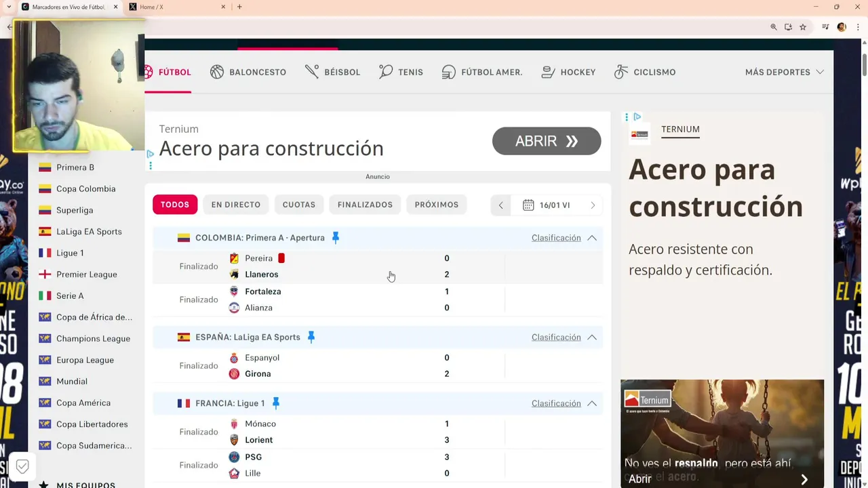Click the Ternium link in the side ad
The width and height of the screenshot is (868, 488).
click(680, 129)
